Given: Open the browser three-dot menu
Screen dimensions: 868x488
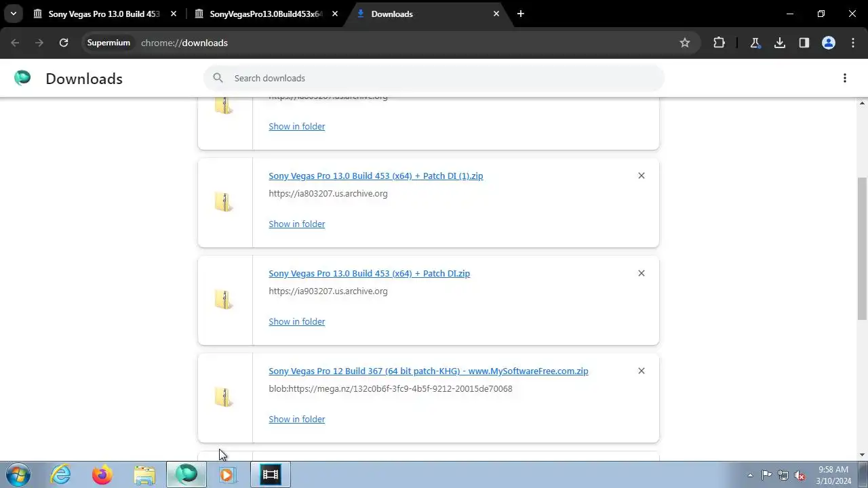Looking at the screenshot, I should (853, 43).
